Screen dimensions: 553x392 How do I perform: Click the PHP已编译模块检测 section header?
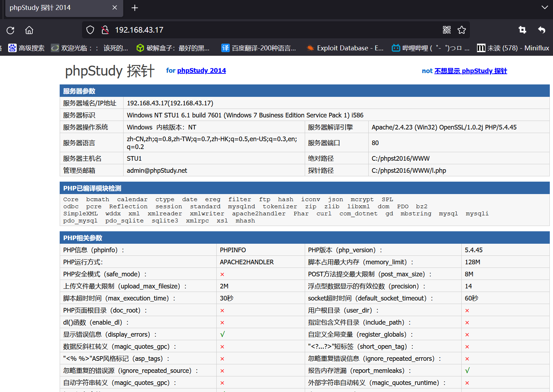point(305,188)
